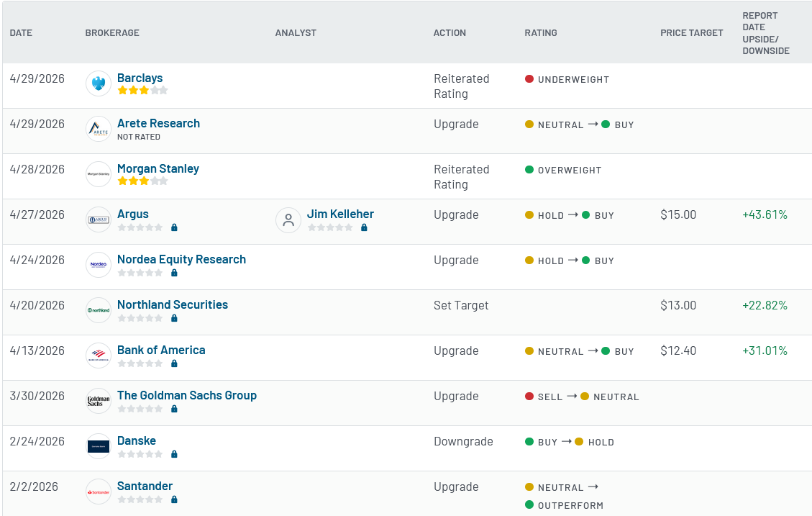
Task: Click the Nordea Equity Research logo
Action: pyautogui.click(x=99, y=265)
